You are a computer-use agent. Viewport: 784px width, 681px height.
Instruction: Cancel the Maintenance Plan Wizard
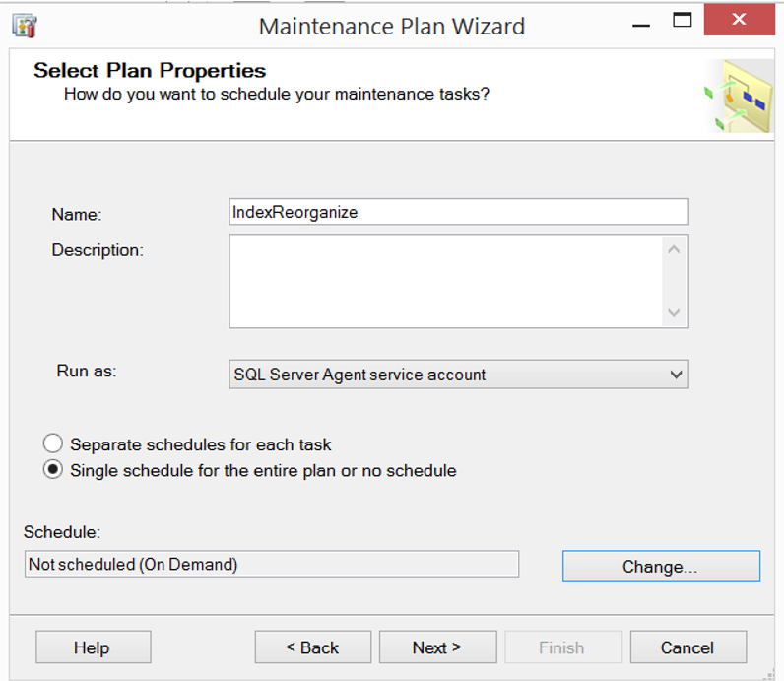tap(688, 647)
